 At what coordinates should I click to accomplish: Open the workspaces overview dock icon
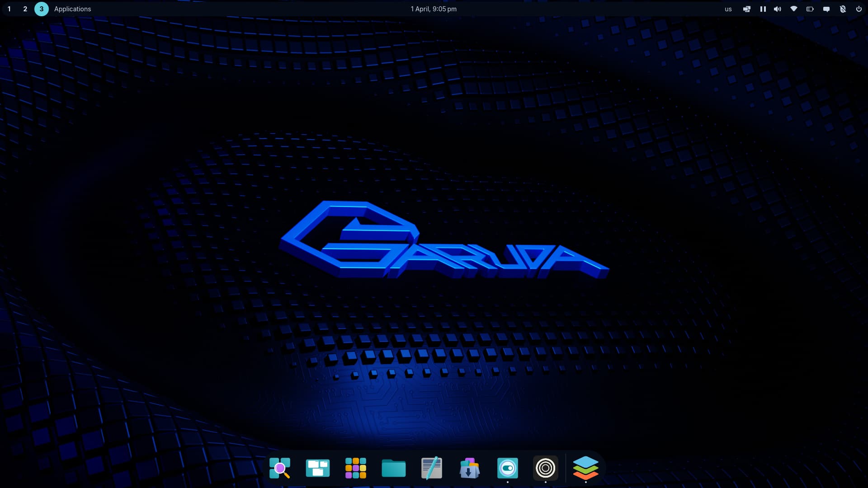point(318,468)
